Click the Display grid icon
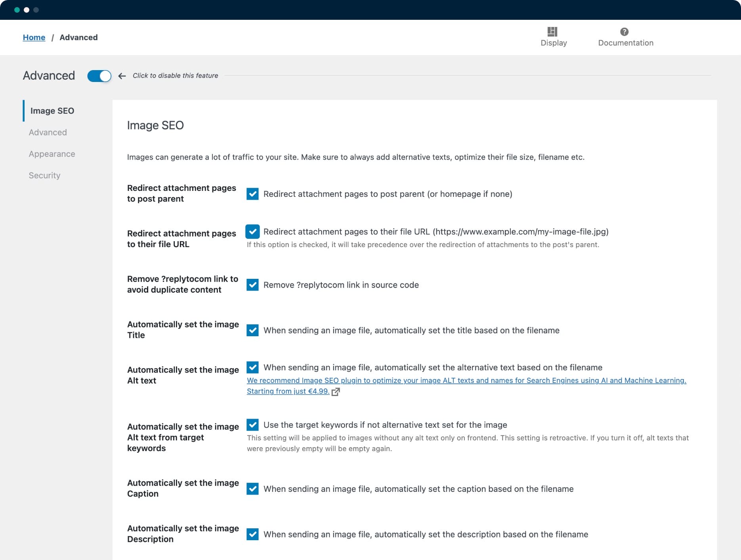The image size is (741, 560). tap(552, 32)
